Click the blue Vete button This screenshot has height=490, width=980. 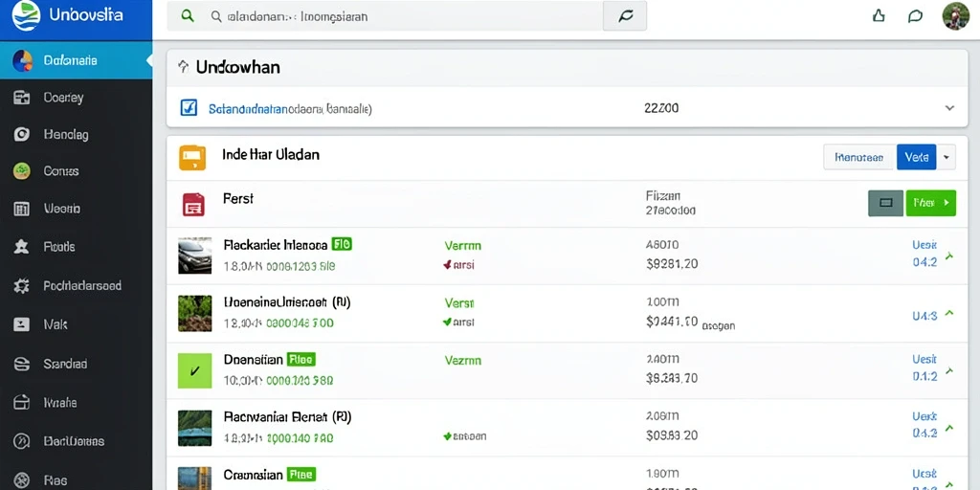[x=916, y=158]
